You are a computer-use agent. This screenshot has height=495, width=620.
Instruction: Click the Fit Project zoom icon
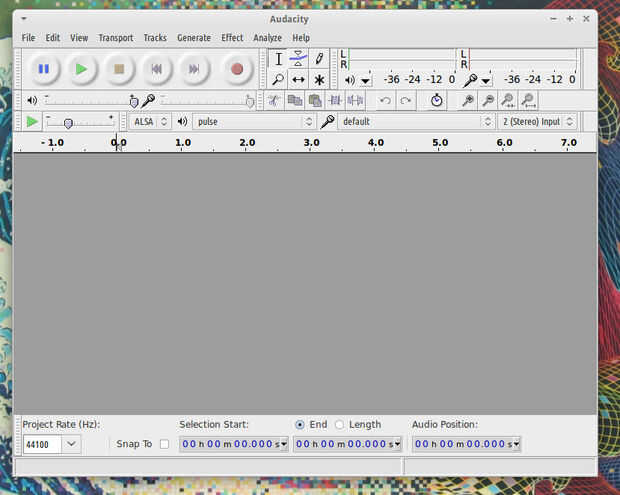(528, 100)
